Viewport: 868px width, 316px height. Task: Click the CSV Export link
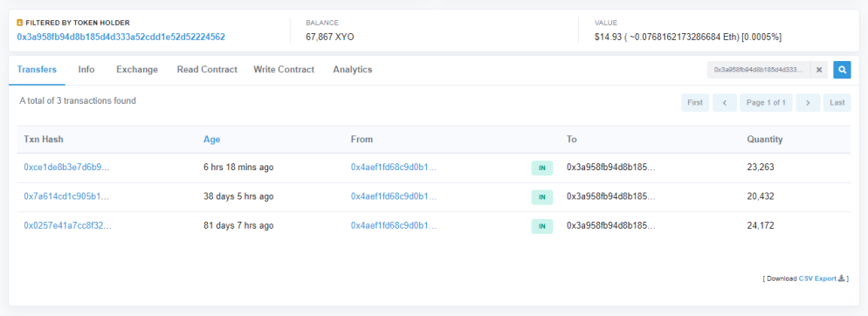pos(817,279)
